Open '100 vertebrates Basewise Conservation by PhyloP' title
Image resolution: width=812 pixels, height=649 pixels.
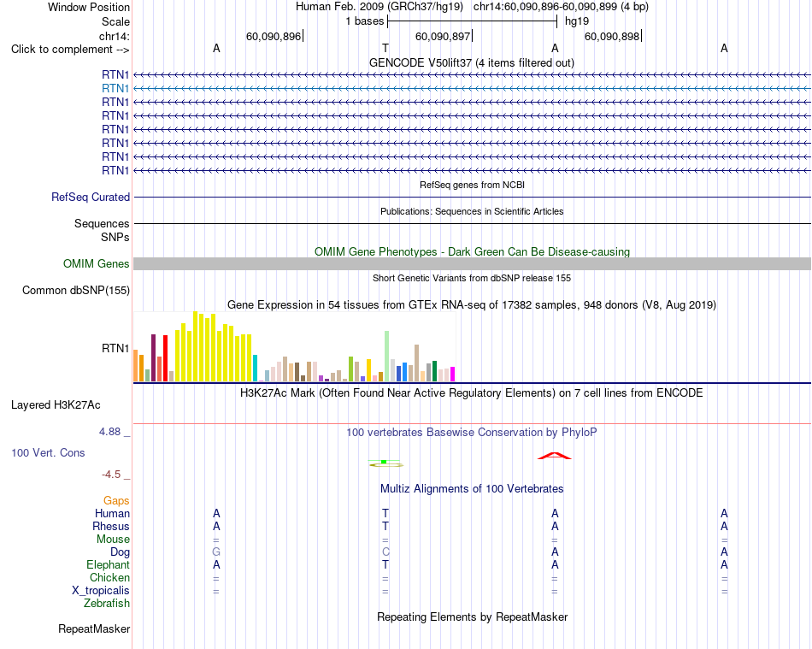(x=472, y=433)
